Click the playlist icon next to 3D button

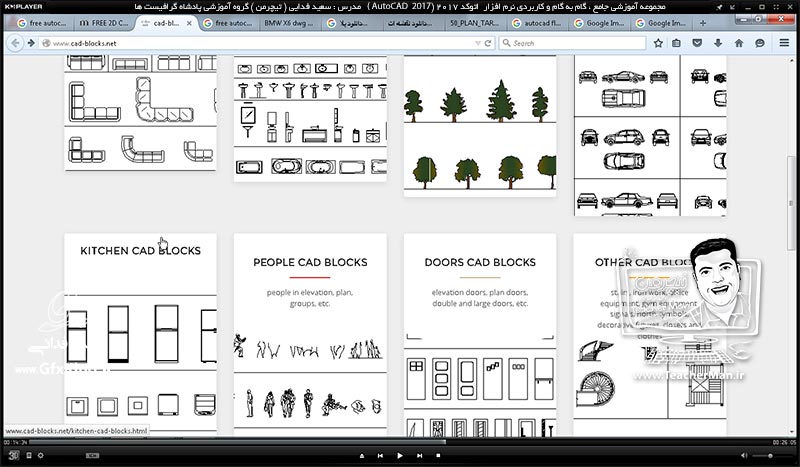(x=29, y=455)
